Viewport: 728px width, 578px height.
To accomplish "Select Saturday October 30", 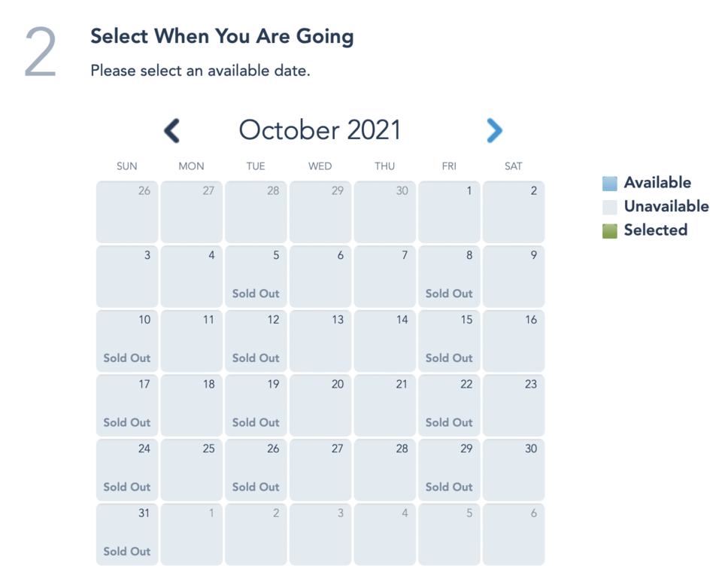I will pyautogui.click(x=514, y=470).
